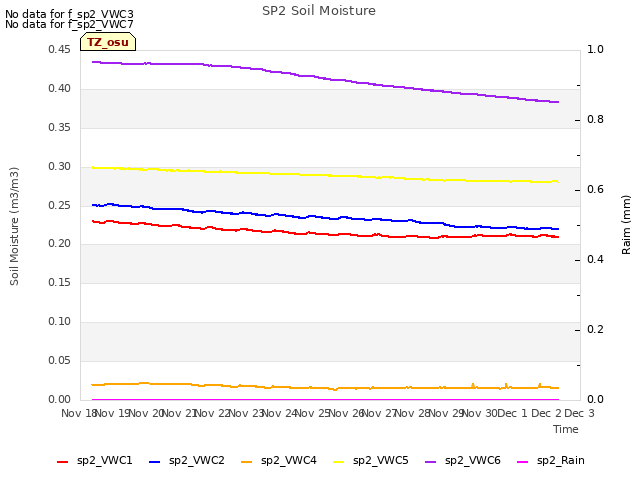This screenshot has width=640, height=480.
Task: Click the 1.0 right axis tick value
Action: pos(595,49)
